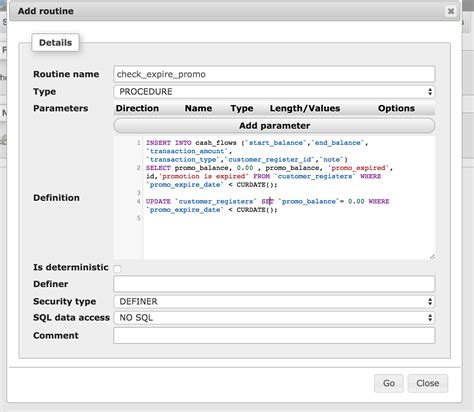Open Security type dropdown showing DEFINER
The width and height of the screenshot is (474, 412).
pos(274,301)
